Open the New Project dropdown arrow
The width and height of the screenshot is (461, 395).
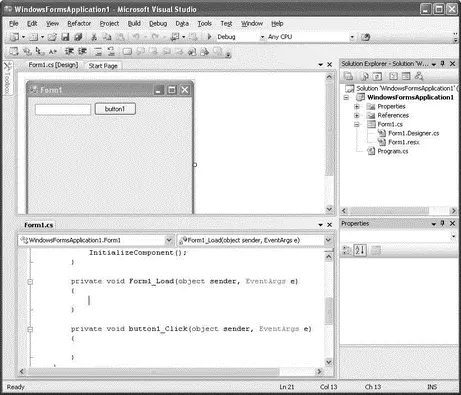click(x=23, y=37)
